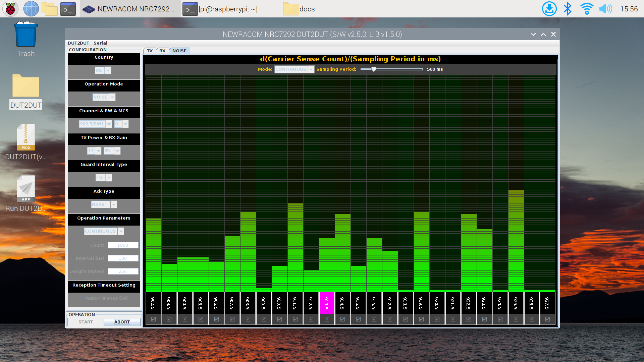Click the 925.5 noise level bar

516,241
